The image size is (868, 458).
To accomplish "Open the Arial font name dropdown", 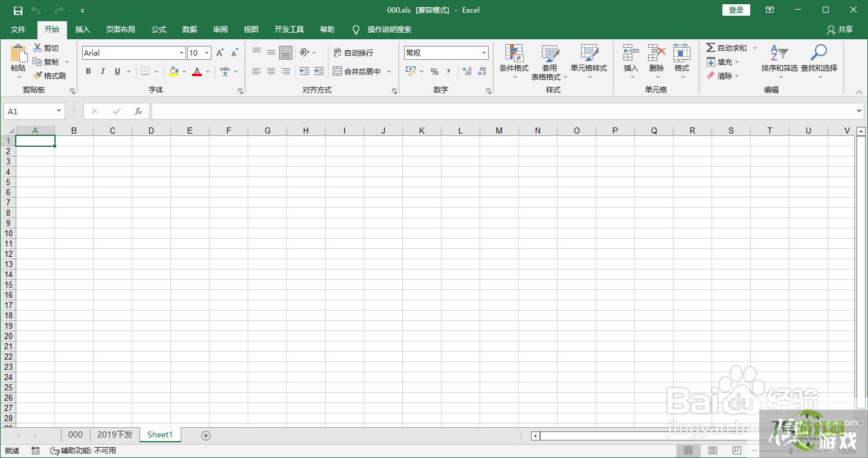I will pos(181,53).
